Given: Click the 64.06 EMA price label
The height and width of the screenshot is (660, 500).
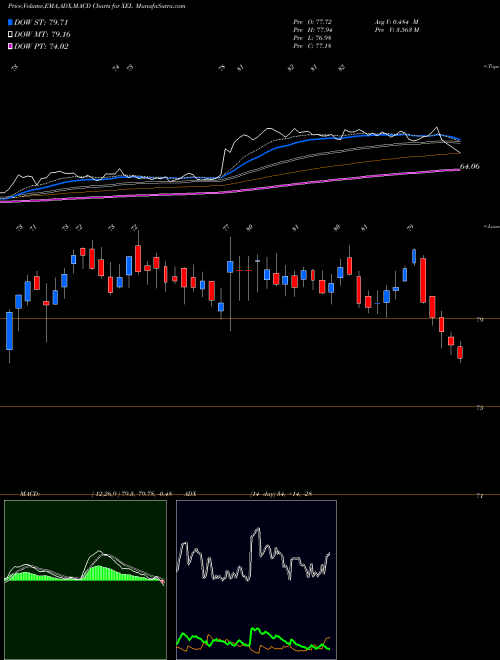Looking at the screenshot, I should pos(470,167).
